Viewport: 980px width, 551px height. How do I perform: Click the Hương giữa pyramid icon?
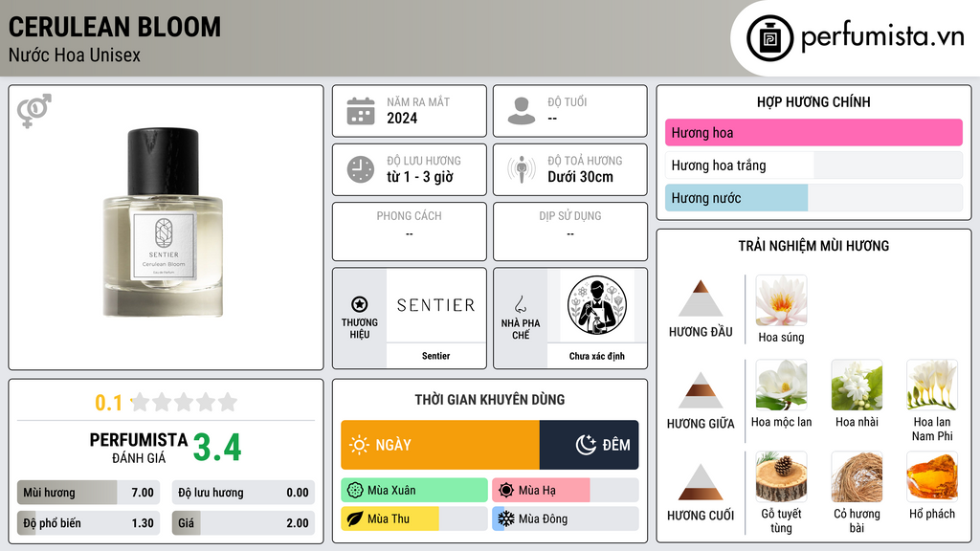701,390
